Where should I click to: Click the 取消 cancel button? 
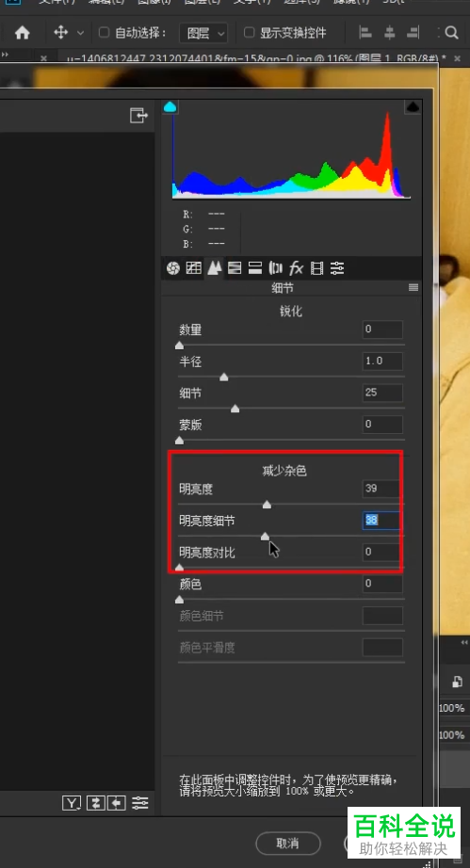288,844
